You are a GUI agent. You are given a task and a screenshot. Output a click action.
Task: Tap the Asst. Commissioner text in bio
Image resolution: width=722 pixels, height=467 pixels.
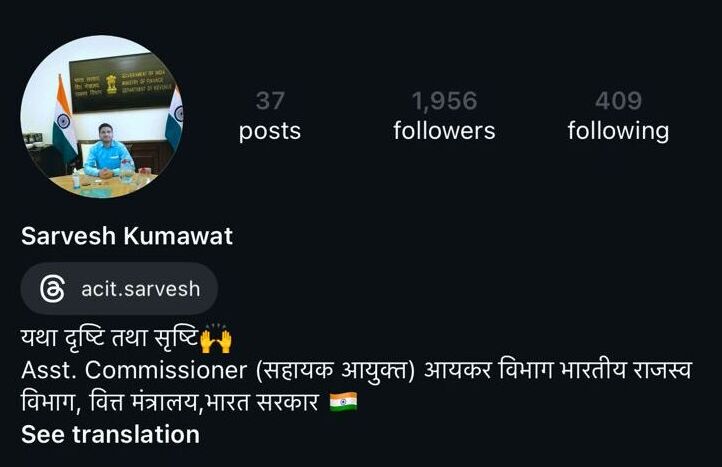pos(134,370)
